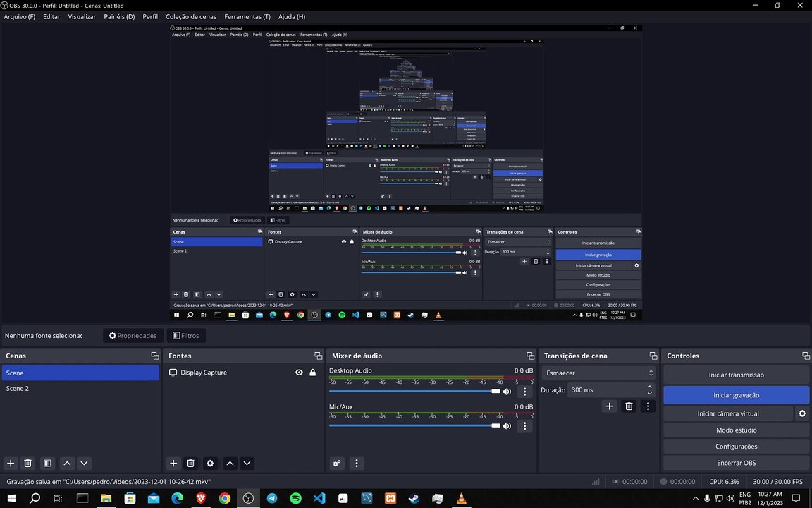Click Iniciar câmera virtual button
The image size is (812, 508).
point(727,413)
